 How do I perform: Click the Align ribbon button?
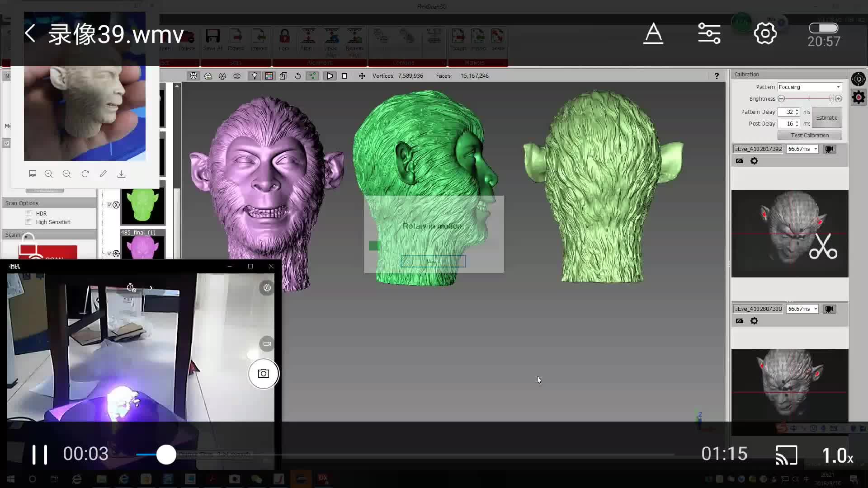(x=307, y=40)
